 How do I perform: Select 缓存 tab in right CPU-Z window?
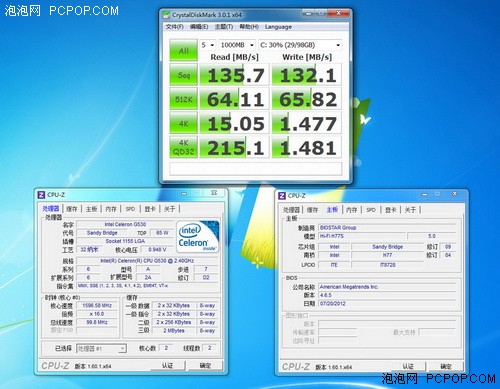[x=313, y=210]
